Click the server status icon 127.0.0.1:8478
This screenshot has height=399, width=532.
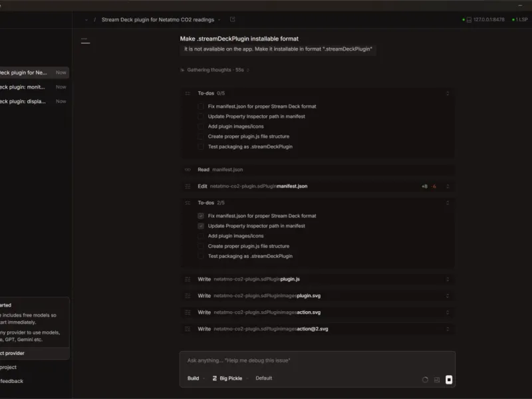(x=469, y=20)
